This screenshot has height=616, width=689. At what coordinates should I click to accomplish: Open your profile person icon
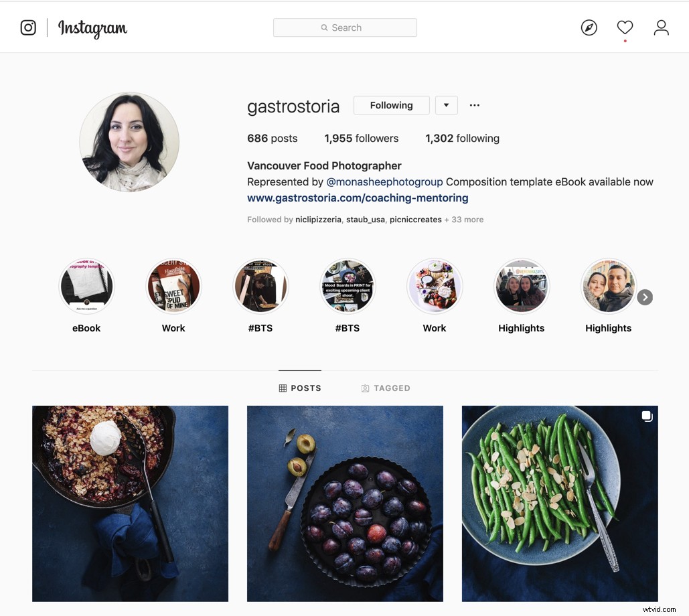coord(661,27)
